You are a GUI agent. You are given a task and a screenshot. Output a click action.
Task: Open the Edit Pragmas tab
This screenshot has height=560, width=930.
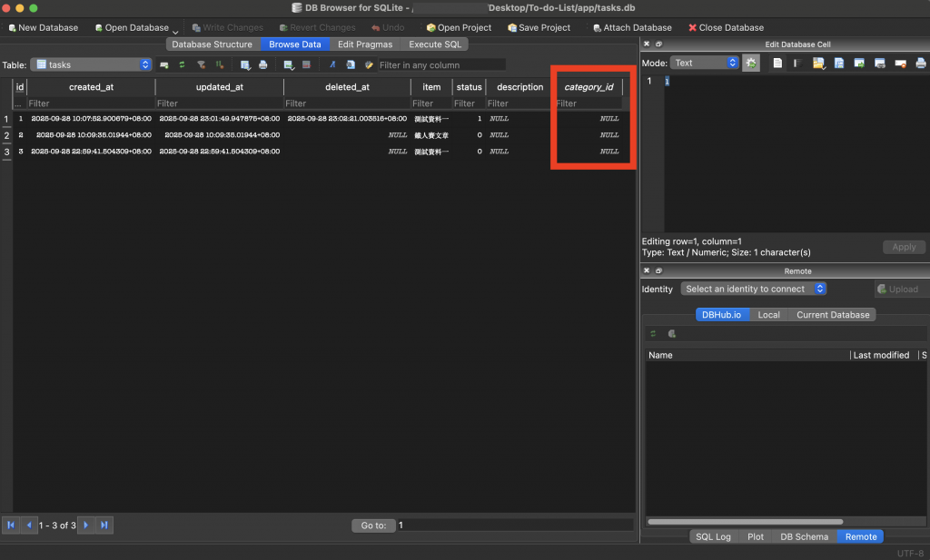pyautogui.click(x=365, y=44)
